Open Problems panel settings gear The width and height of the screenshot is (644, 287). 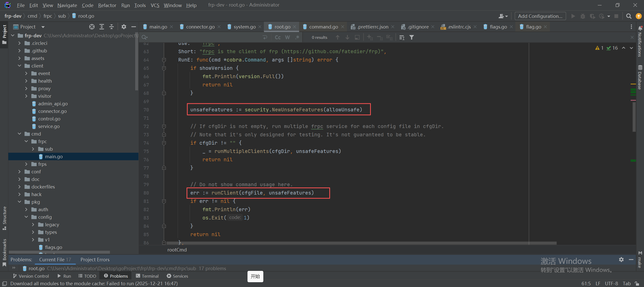tap(621, 260)
